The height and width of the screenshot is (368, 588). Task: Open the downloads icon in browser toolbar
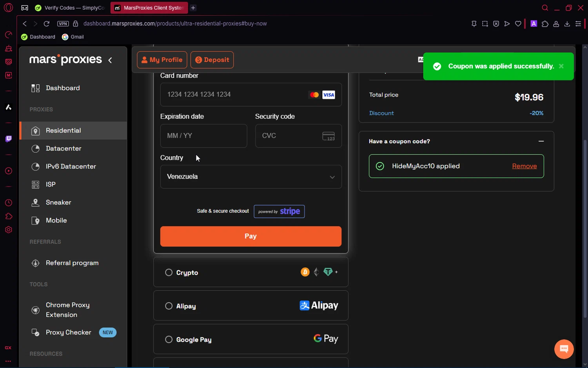(567, 24)
